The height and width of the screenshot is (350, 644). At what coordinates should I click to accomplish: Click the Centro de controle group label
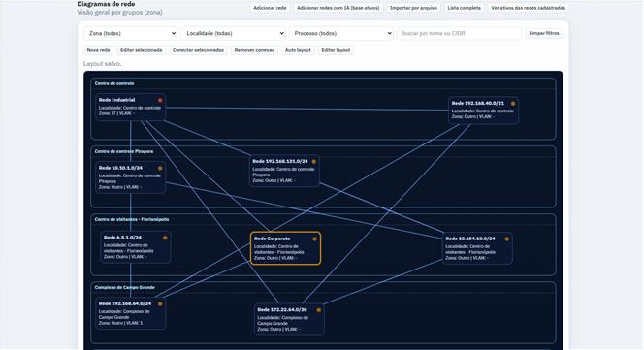(x=114, y=83)
